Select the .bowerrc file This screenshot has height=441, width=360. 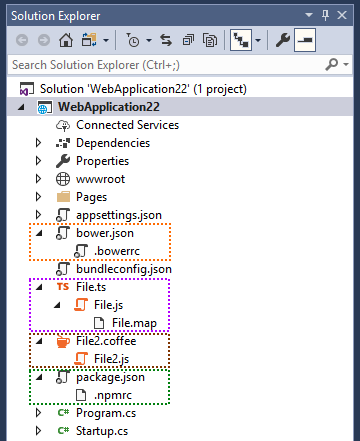[117, 251]
